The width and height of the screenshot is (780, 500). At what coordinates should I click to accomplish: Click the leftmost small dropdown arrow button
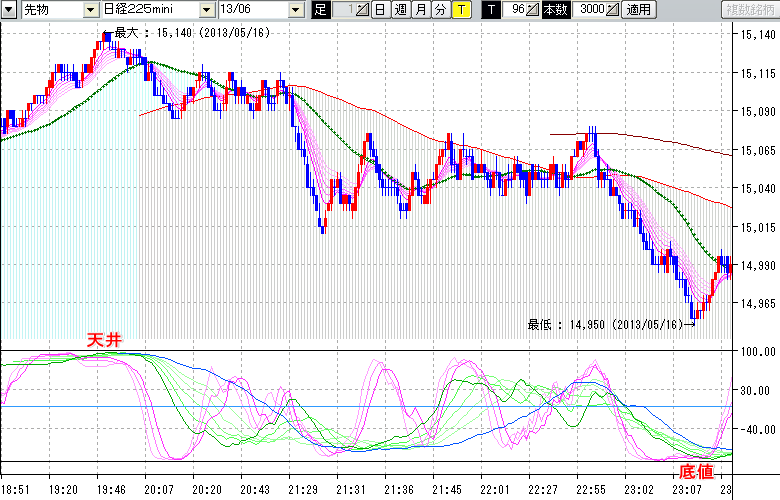9,9
